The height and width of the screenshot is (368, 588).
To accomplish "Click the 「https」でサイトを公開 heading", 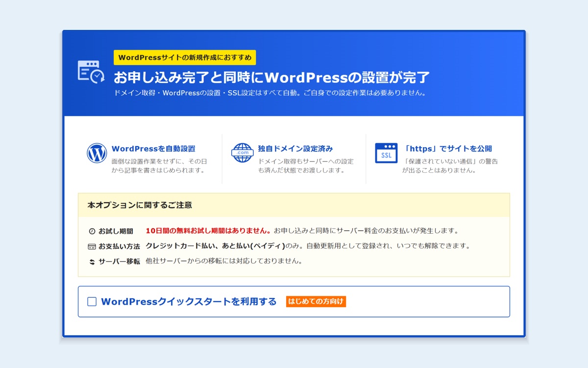I will pos(447,149).
